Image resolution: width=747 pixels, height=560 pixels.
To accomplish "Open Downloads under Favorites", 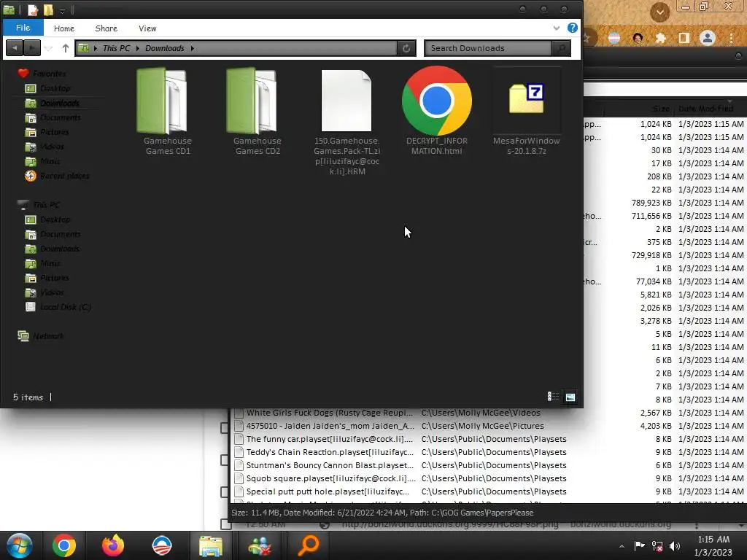I will (x=60, y=103).
